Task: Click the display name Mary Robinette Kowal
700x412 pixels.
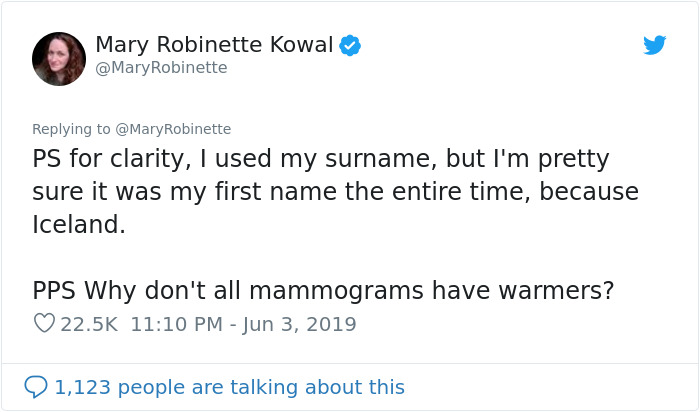Action: point(214,45)
